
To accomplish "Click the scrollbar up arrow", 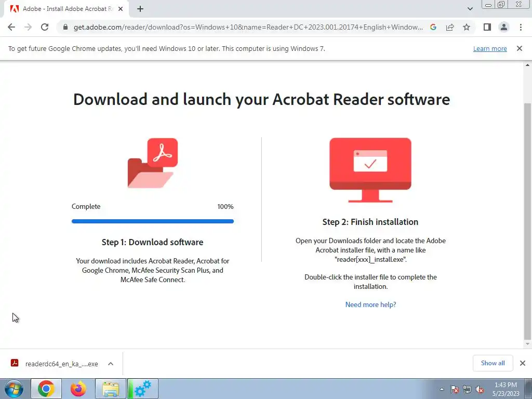I will (x=527, y=65).
